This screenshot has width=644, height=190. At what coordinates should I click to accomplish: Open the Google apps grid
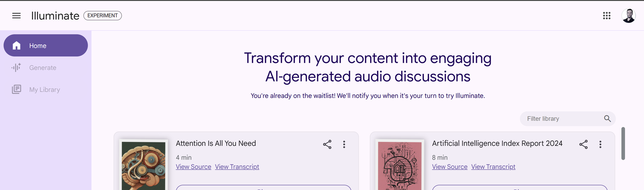point(607,15)
